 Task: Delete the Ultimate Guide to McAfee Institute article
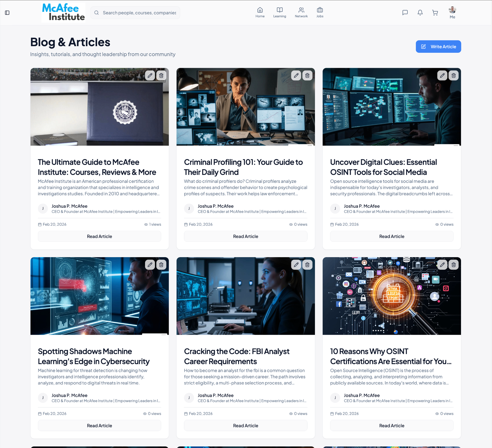click(161, 76)
